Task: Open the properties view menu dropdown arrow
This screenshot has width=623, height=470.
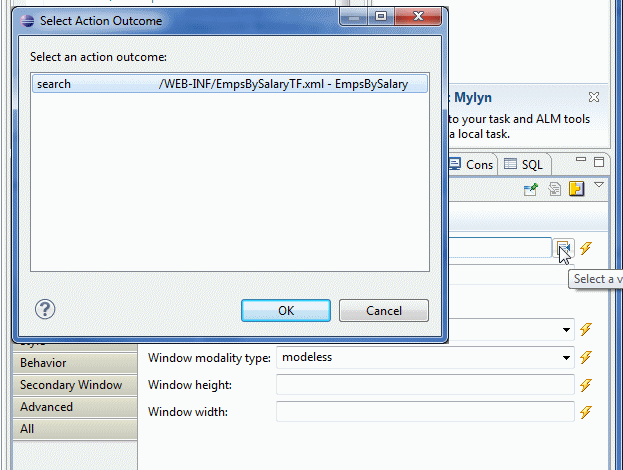Action: [599, 184]
